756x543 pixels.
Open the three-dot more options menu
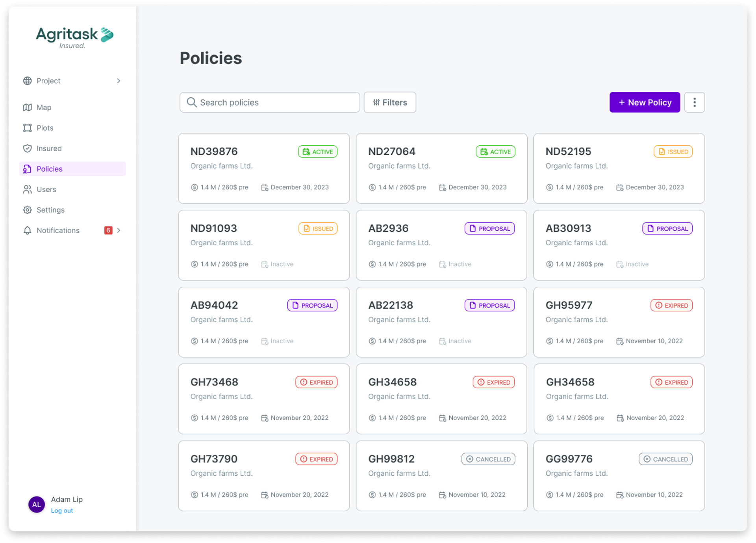click(694, 102)
